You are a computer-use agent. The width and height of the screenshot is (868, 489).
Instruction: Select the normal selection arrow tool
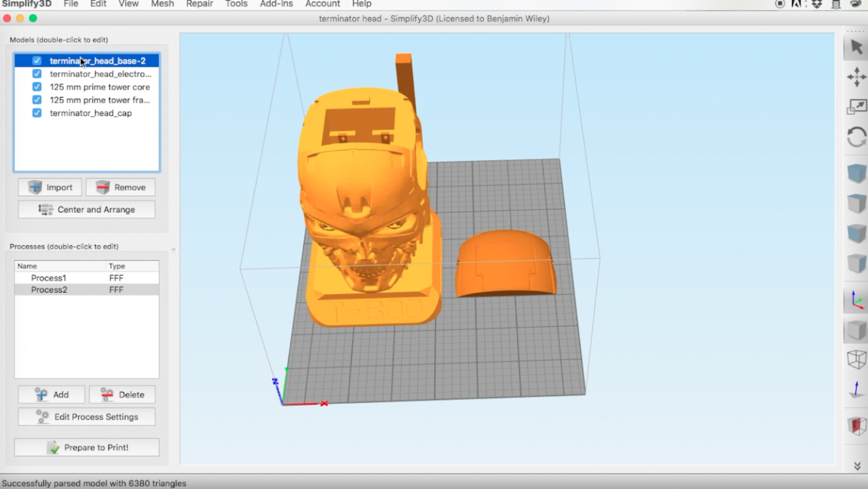(x=856, y=47)
